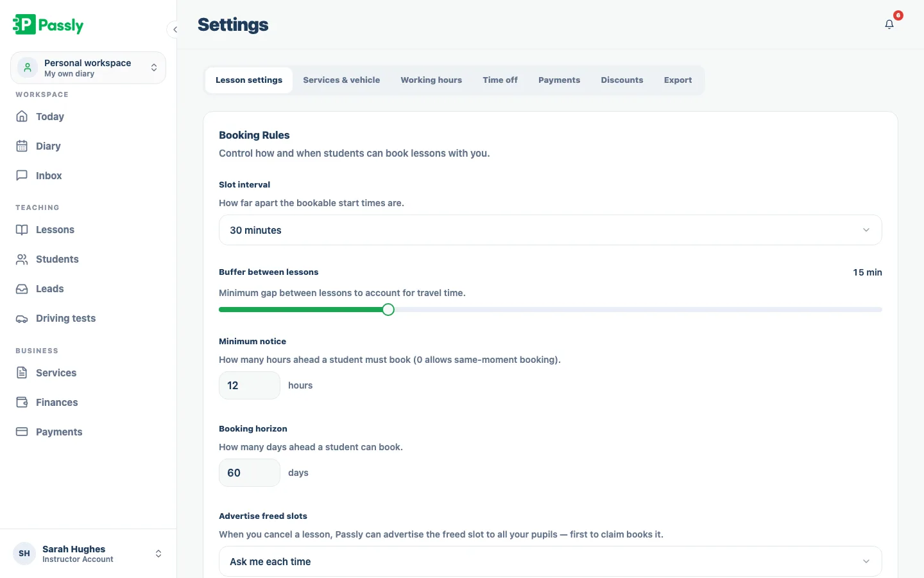Click the red notification count badge

(x=898, y=15)
